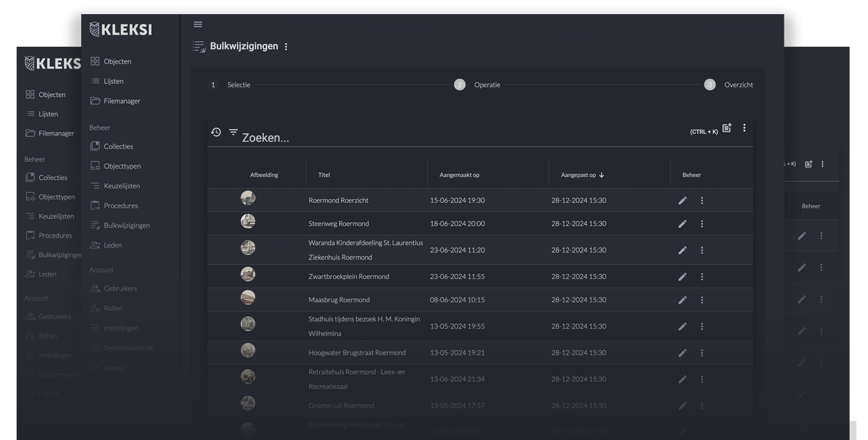Edit Maasbrug Roermond with pencil icon
868x440 pixels.
tap(682, 300)
